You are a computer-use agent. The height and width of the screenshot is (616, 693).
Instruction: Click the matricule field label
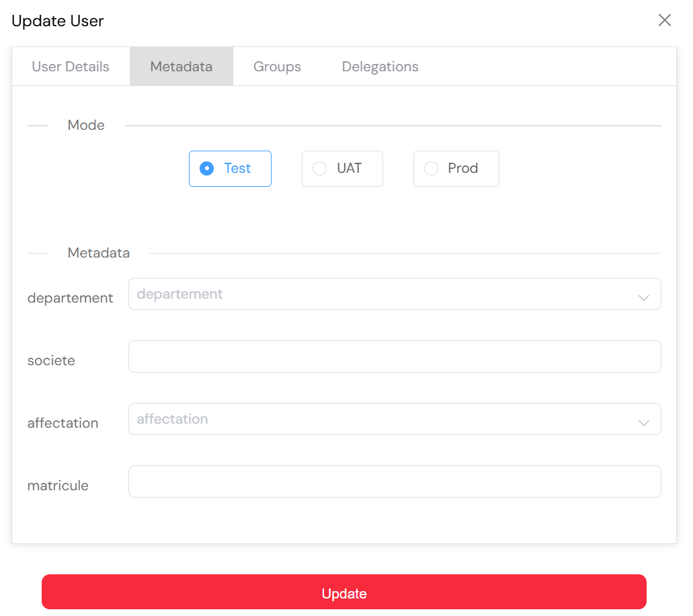[58, 486]
